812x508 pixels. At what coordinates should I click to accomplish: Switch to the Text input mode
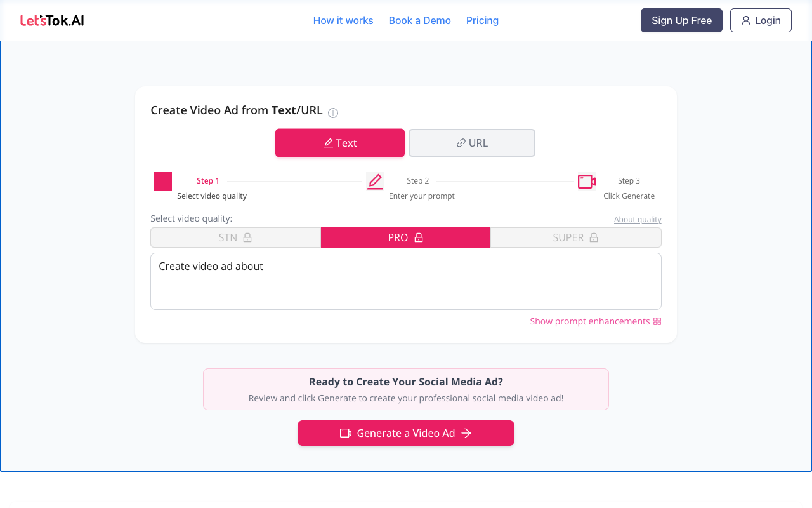point(339,142)
